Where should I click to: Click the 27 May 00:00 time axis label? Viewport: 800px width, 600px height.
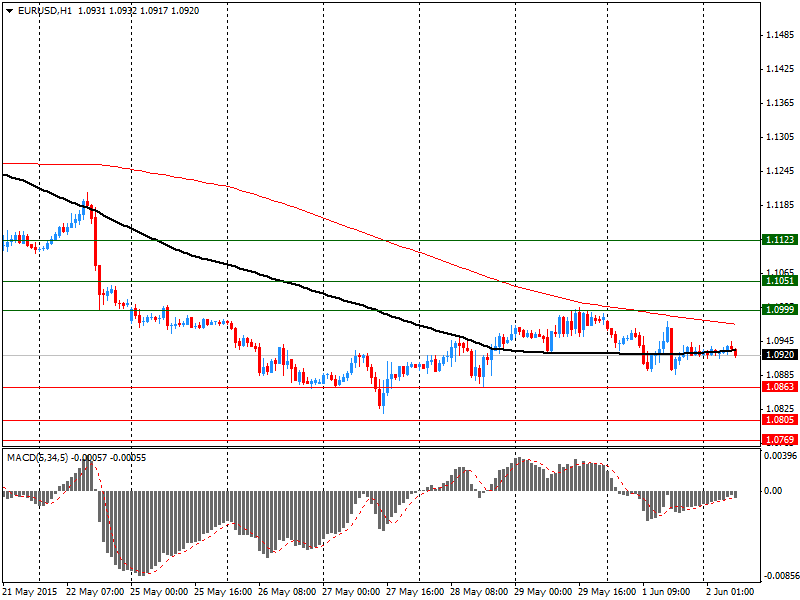pyautogui.click(x=351, y=592)
